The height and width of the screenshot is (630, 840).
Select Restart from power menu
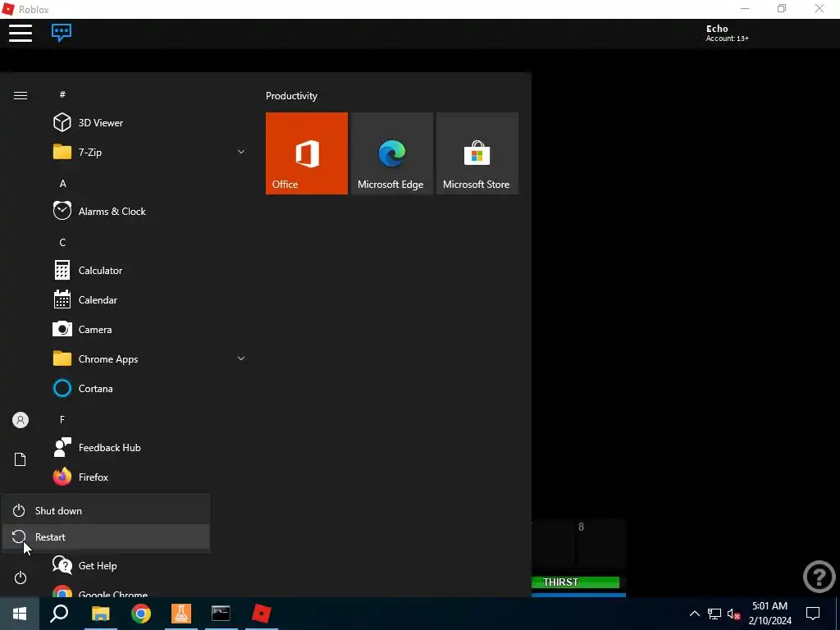pos(106,536)
